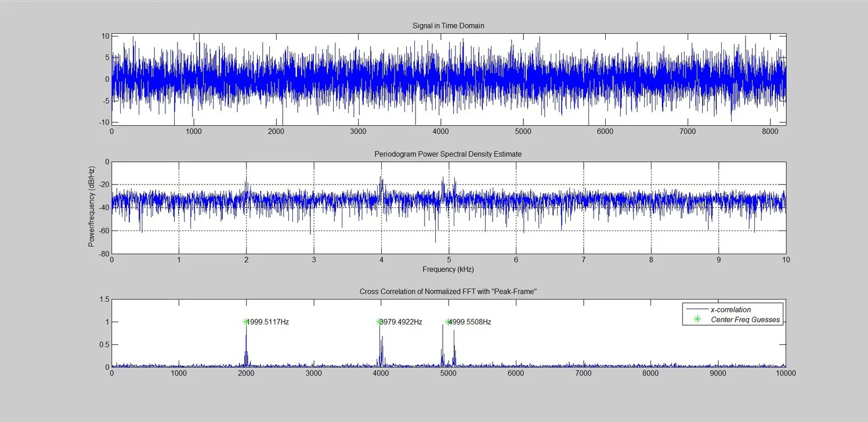This screenshot has height=422, width=868.
Task: Click the "Center Freq Guesses" legend entry
Action: (x=746, y=320)
